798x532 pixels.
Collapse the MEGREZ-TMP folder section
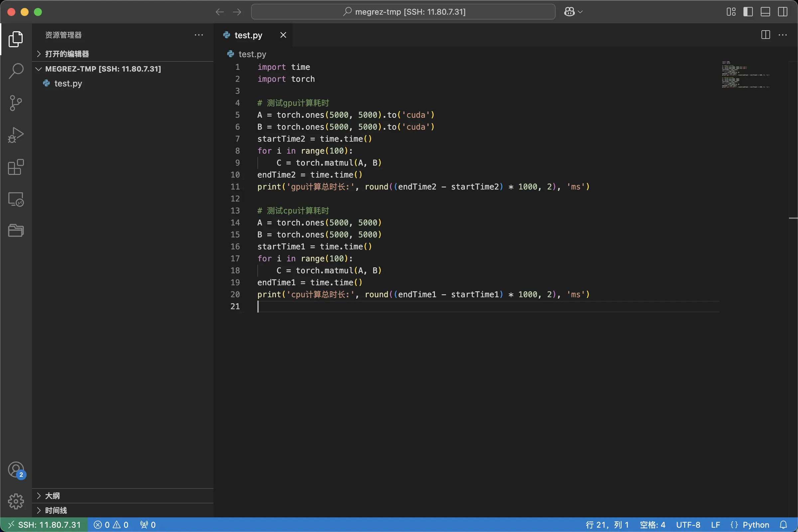(38, 69)
